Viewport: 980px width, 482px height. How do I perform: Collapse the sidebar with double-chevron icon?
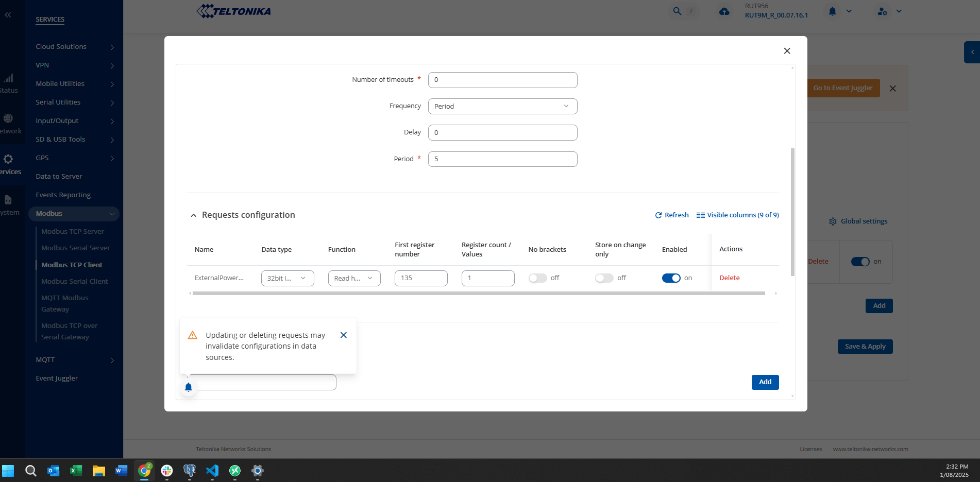pyautogui.click(x=8, y=15)
